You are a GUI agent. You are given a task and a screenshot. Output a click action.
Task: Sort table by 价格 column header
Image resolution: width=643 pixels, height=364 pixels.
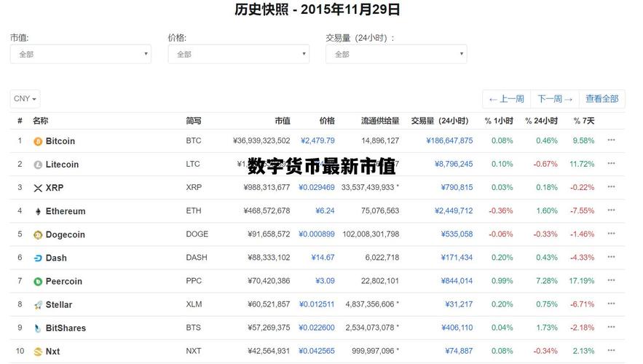coord(327,121)
